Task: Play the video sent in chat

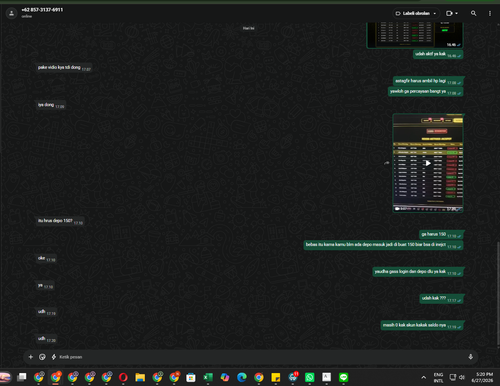Action: coord(428,163)
